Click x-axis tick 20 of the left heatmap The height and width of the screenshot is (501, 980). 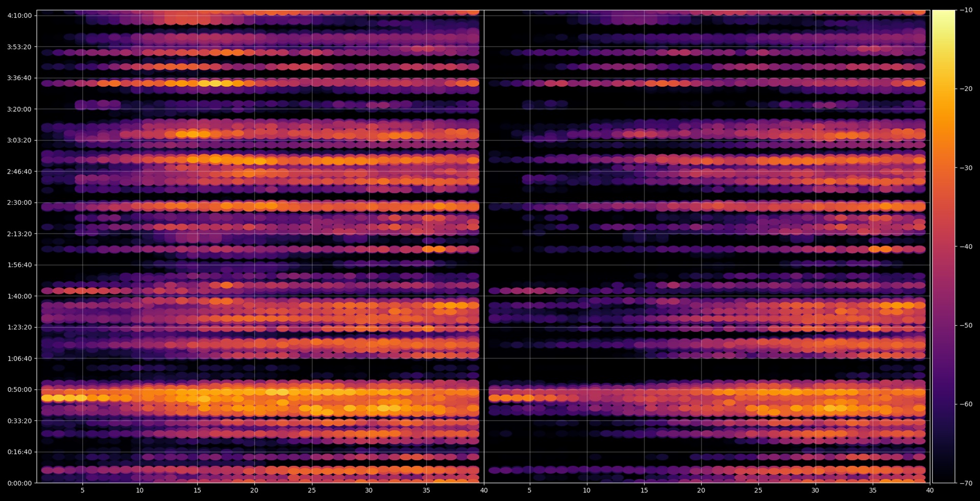(254, 490)
